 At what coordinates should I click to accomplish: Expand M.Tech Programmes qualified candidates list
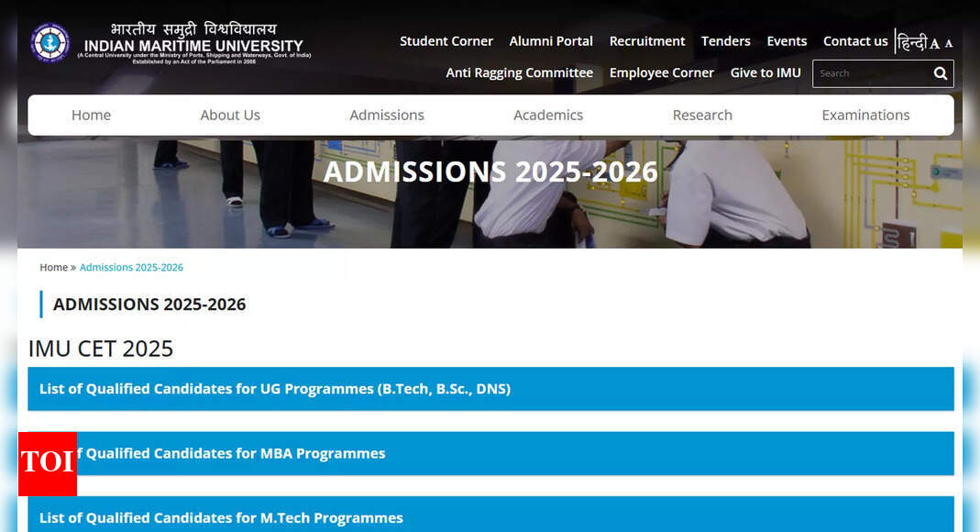490,517
